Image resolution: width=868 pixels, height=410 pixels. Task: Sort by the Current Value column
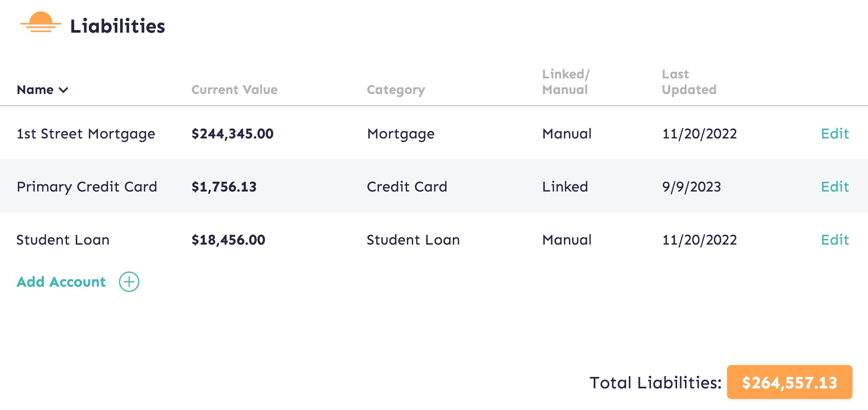[235, 90]
